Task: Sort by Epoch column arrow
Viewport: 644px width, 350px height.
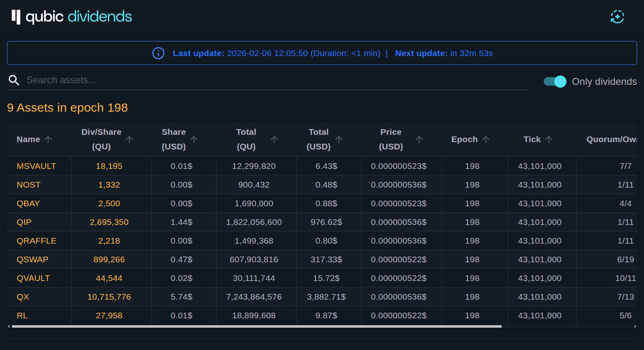Action: coord(486,139)
